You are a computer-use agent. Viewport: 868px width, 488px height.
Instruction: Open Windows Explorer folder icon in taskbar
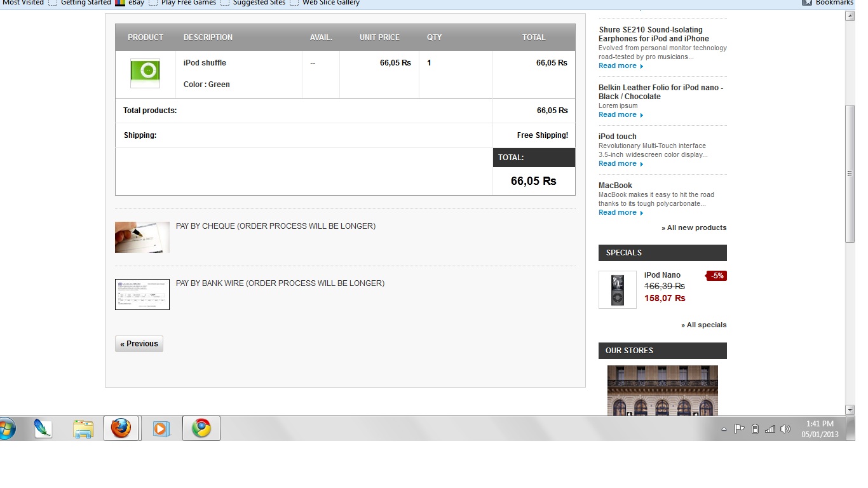(83, 428)
